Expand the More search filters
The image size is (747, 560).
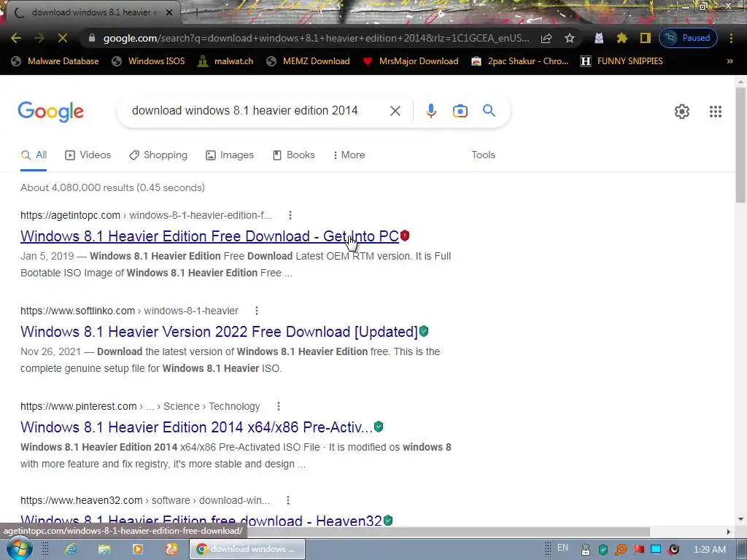click(349, 155)
